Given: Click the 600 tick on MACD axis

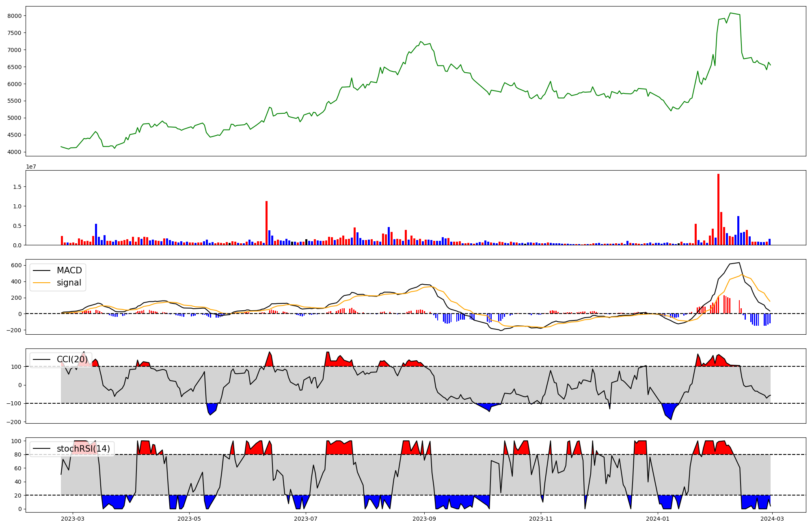Looking at the screenshot, I should [17, 265].
